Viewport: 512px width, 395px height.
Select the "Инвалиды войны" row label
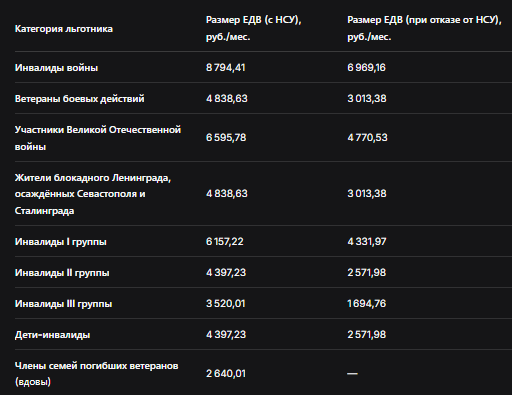tap(56, 68)
